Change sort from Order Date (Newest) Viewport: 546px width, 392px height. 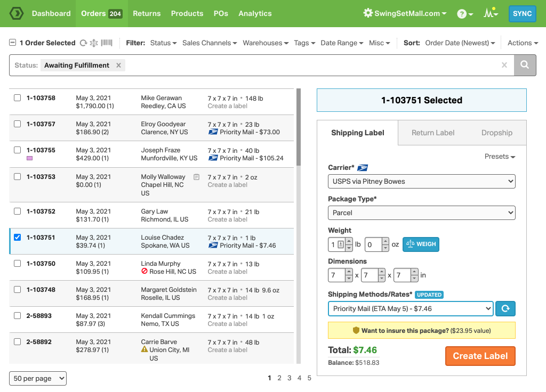point(460,43)
